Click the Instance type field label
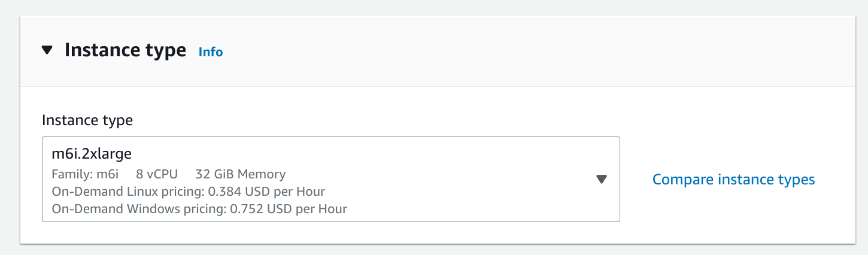 click(x=87, y=120)
